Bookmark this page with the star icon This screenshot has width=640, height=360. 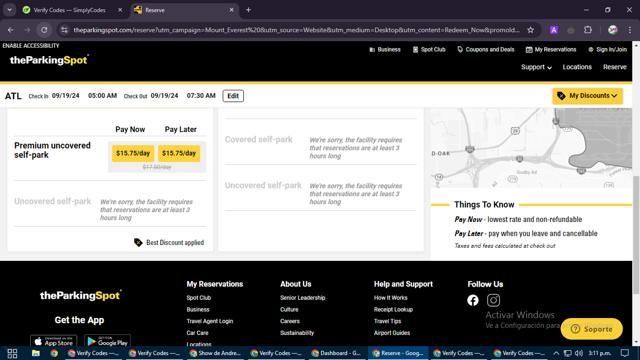point(530,30)
